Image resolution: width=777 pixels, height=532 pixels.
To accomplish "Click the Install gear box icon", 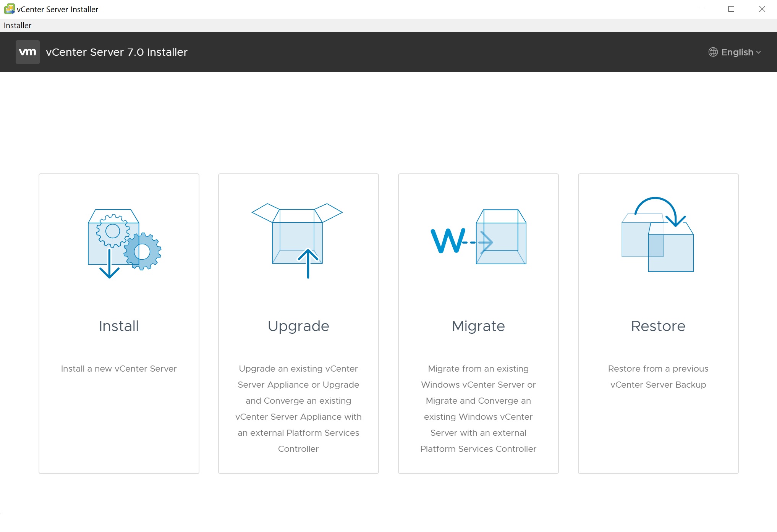I will [x=125, y=243].
